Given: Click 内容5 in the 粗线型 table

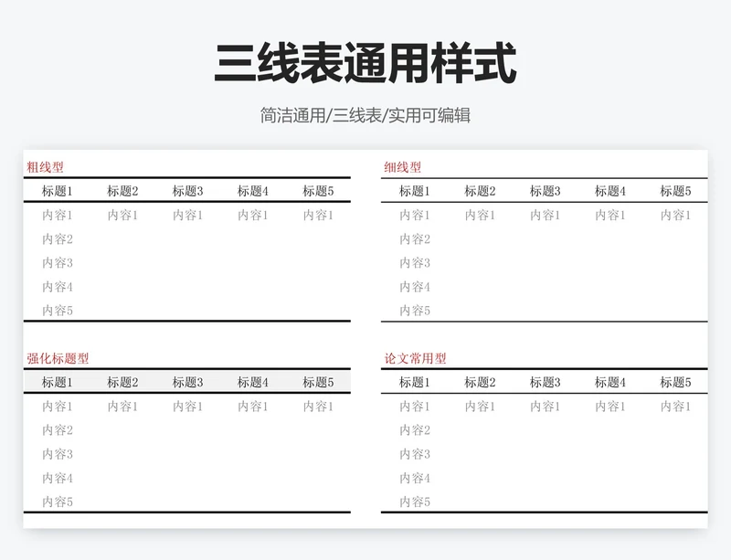Looking at the screenshot, I should coord(58,310).
